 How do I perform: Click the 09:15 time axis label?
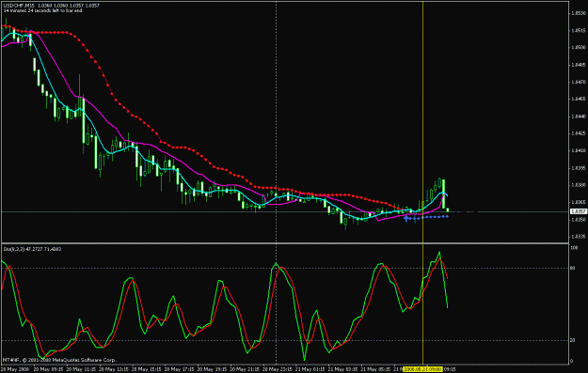[x=450, y=369]
